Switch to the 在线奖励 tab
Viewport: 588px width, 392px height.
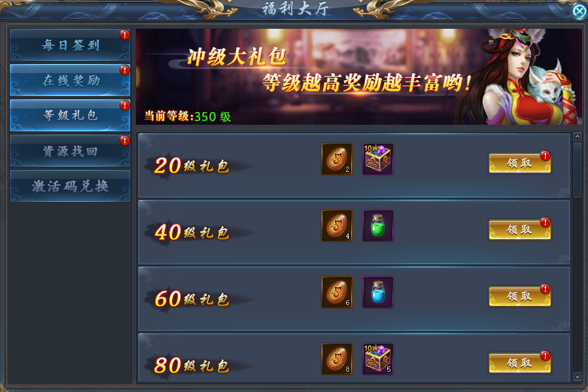(x=70, y=80)
